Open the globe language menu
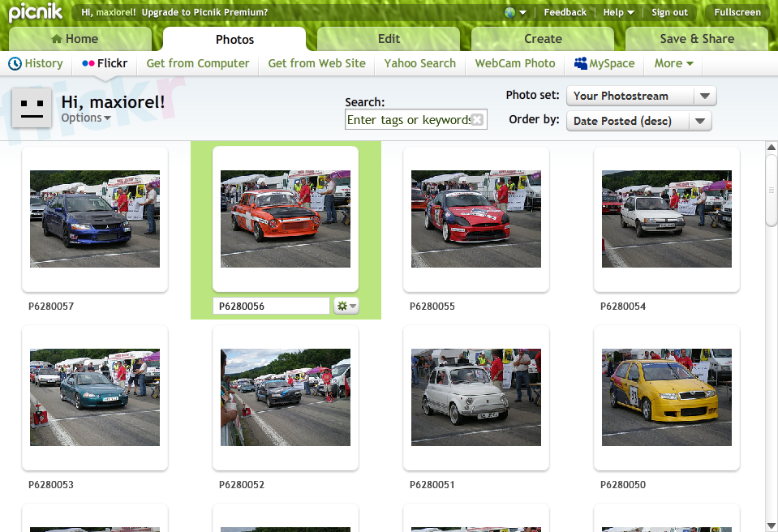Screen dimensions: 778x532 coord(515,12)
